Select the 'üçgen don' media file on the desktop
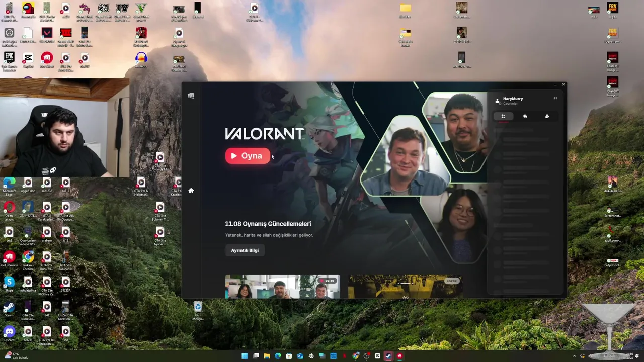644x362 pixels. (28, 185)
